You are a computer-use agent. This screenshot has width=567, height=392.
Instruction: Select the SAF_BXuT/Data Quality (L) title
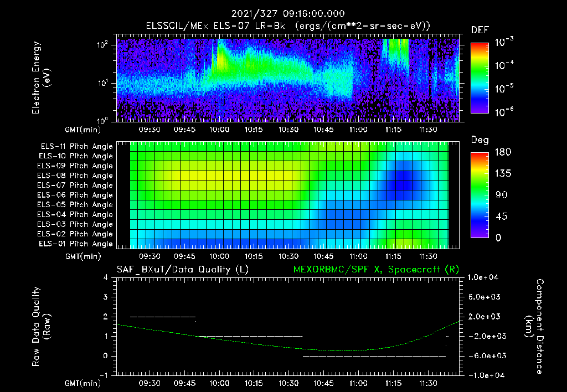[x=183, y=270]
